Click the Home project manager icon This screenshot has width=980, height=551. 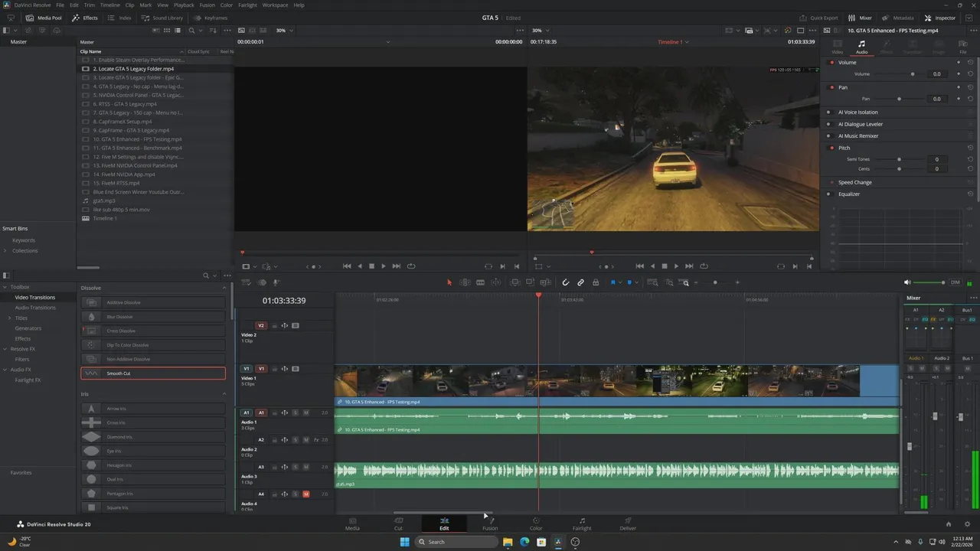[x=949, y=524]
